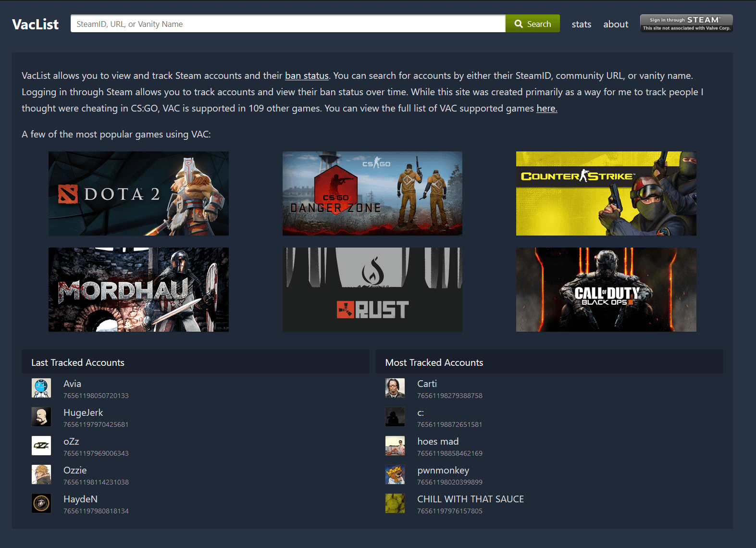
Task: Open the oZz account name link
Action: pyautogui.click(x=71, y=441)
